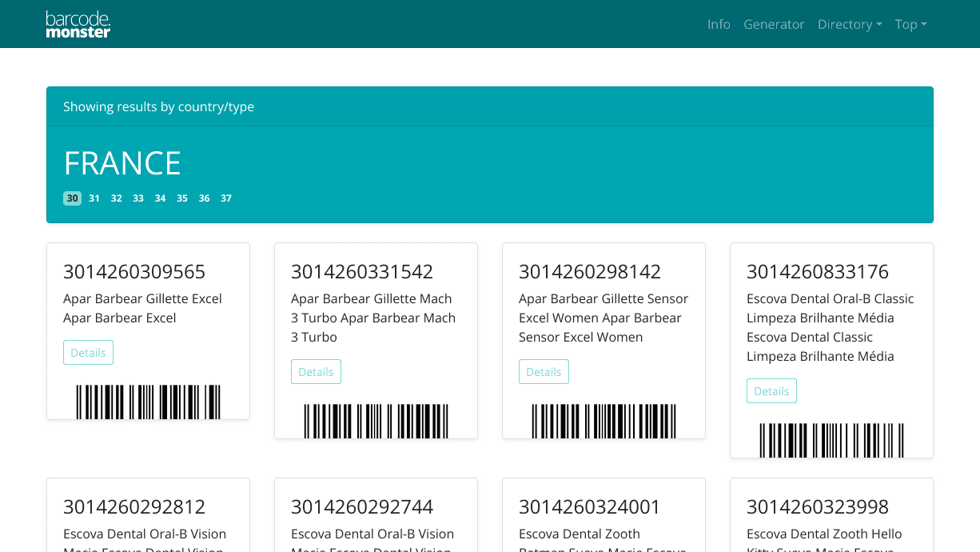Click barcode image of 3014260298142
980x552 pixels.
[604, 421]
